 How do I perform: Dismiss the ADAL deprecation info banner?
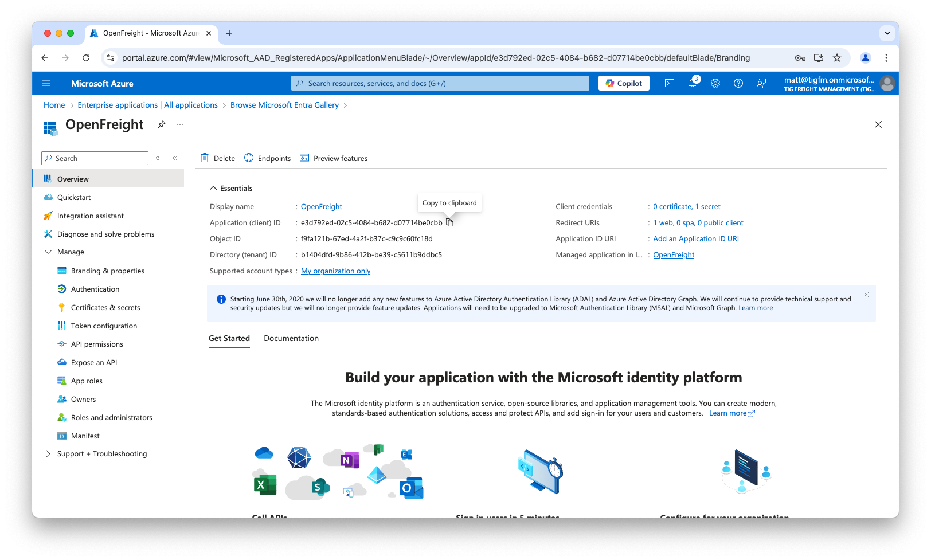tap(866, 295)
